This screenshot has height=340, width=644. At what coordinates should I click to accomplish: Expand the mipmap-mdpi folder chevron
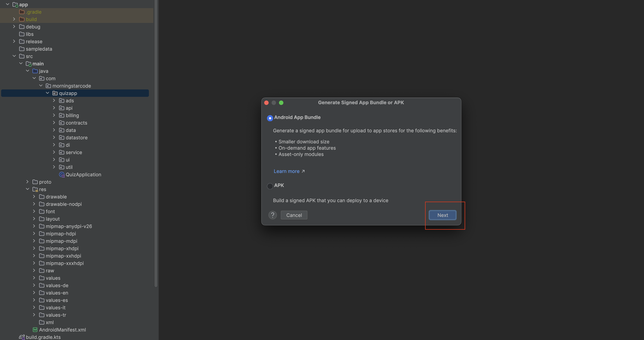34,241
